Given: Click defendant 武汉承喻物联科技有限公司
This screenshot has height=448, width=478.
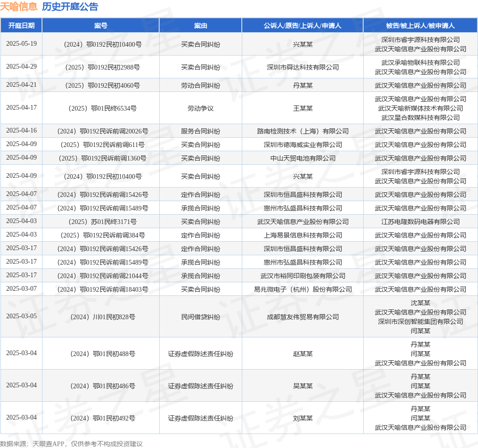Looking at the screenshot, I should tap(421, 63).
